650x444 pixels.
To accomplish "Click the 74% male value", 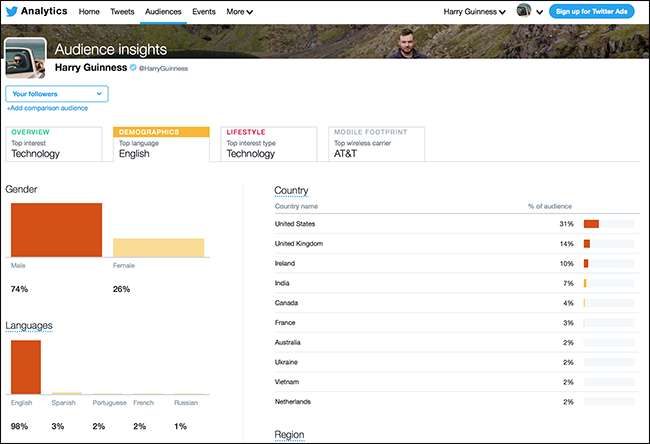I will [x=19, y=289].
